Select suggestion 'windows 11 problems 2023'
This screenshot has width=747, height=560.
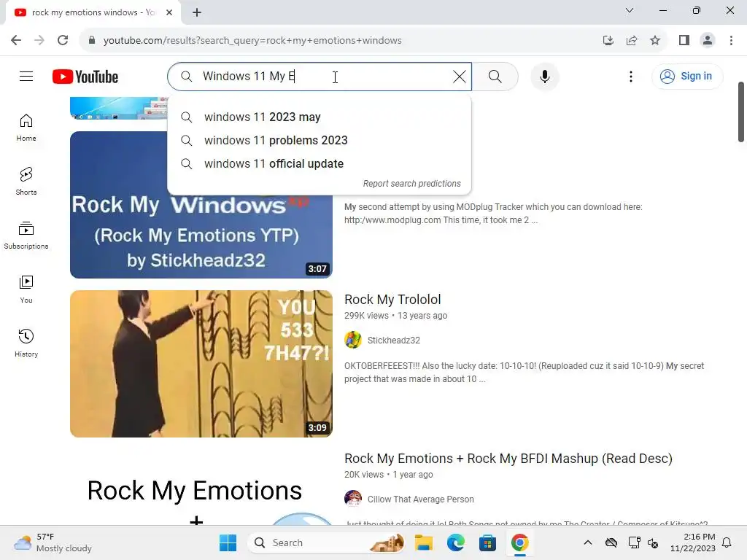pyautogui.click(x=320, y=141)
